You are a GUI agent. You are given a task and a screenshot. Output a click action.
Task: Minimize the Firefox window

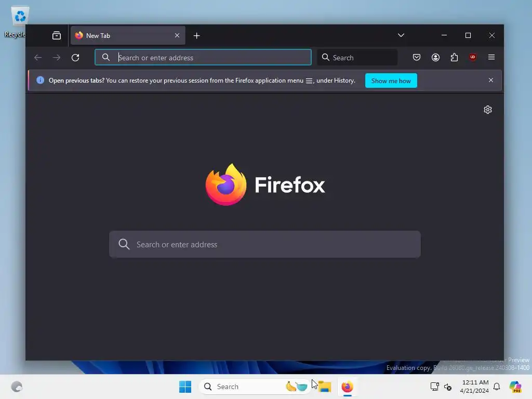[x=444, y=35]
